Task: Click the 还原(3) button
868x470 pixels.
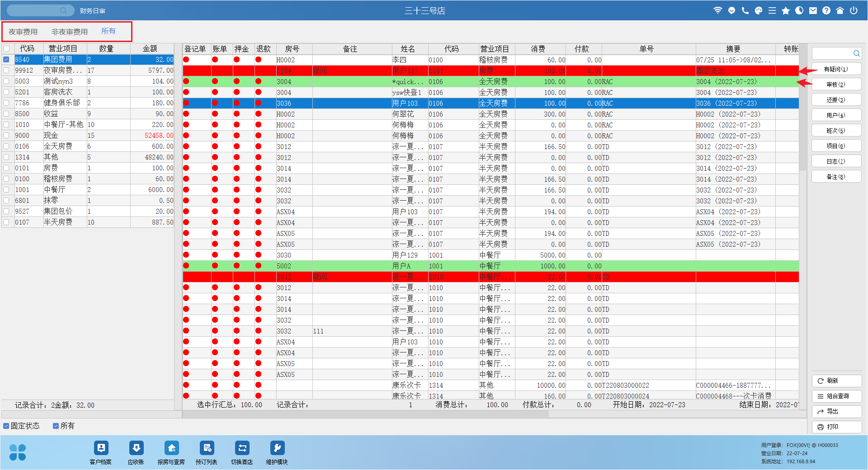Action: [x=836, y=100]
